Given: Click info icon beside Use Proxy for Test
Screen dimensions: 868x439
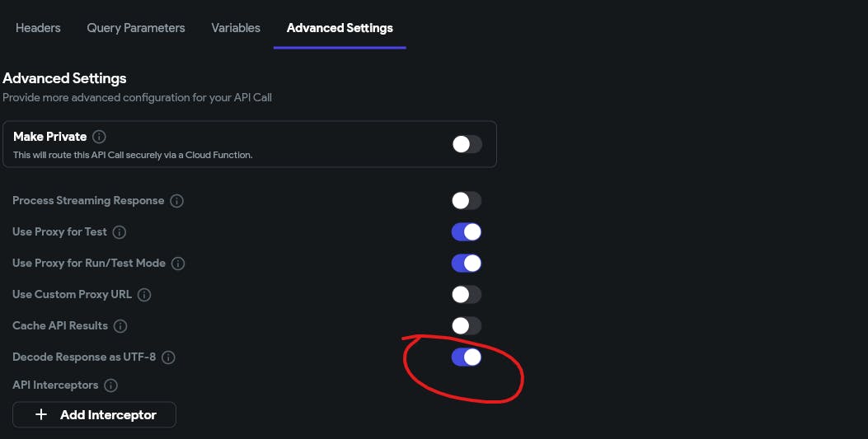Looking at the screenshot, I should tap(119, 232).
